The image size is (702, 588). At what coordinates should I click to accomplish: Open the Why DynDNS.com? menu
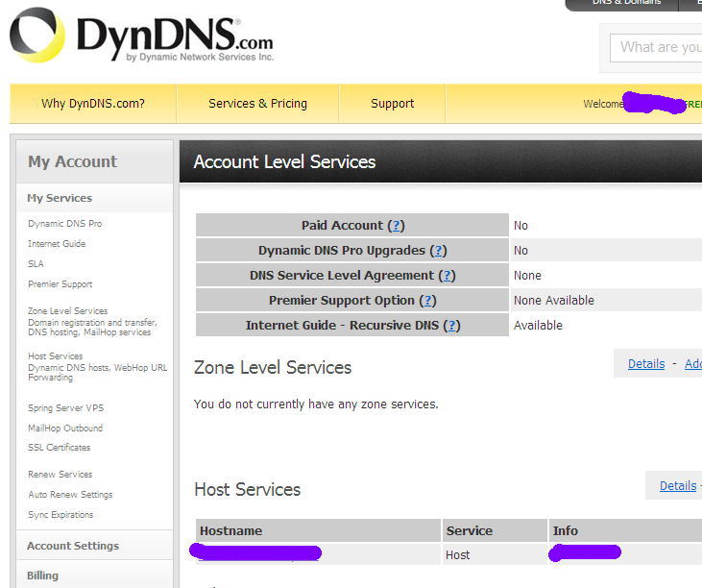tap(93, 104)
